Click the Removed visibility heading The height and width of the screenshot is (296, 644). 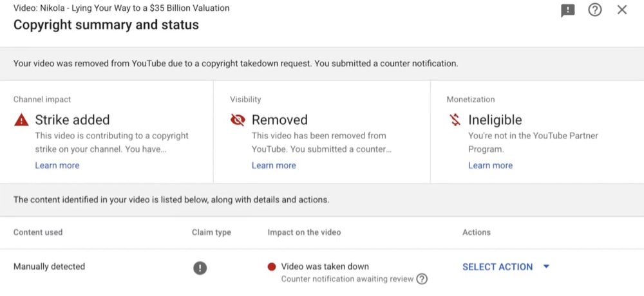tap(279, 120)
